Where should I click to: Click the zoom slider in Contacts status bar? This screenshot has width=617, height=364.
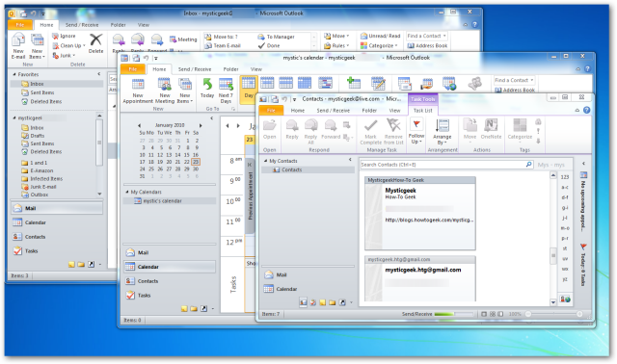click(x=553, y=314)
